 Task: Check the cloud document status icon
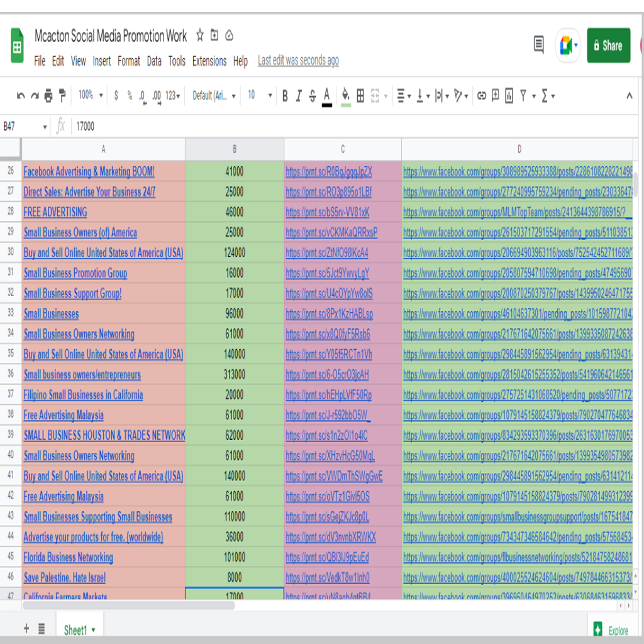pos(229,36)
